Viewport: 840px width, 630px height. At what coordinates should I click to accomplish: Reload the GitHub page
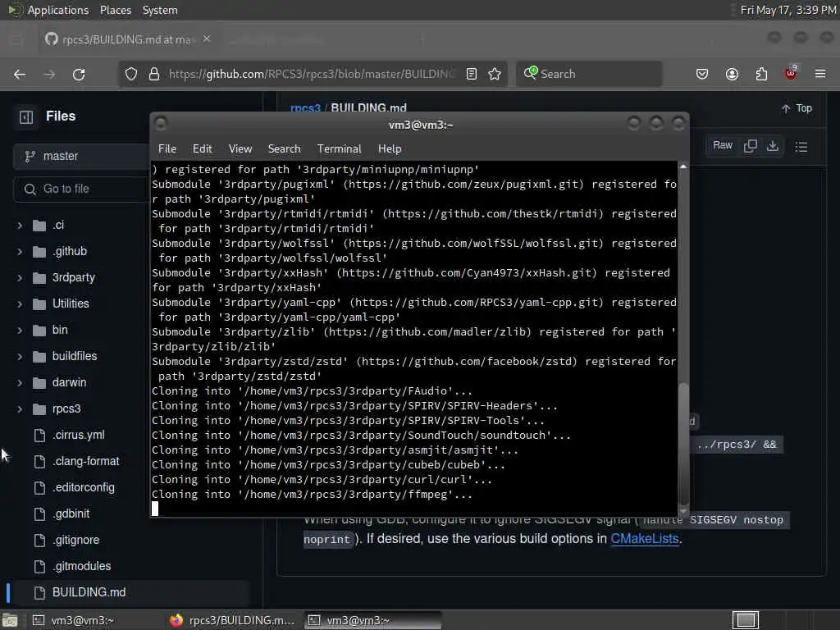(79, 75)
